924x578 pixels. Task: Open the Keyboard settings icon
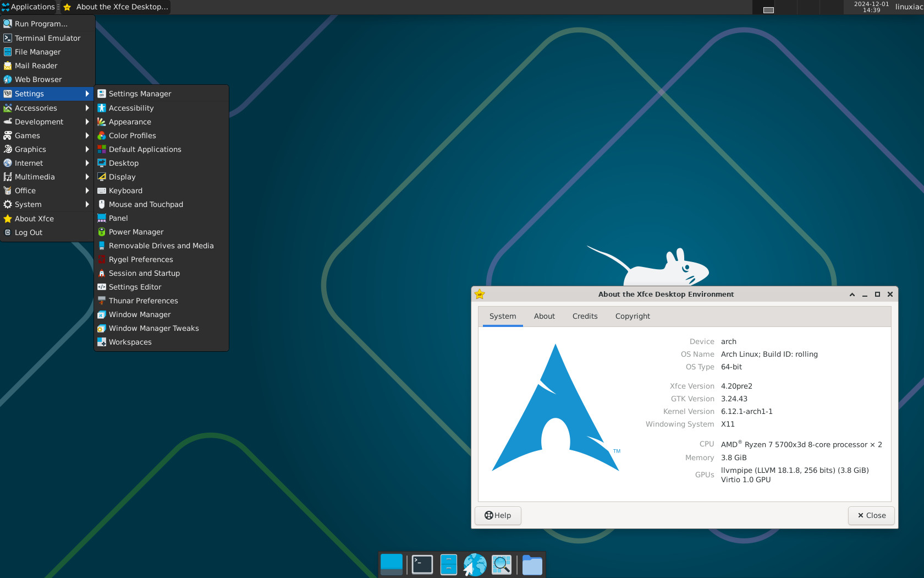(x=102, y=190)
